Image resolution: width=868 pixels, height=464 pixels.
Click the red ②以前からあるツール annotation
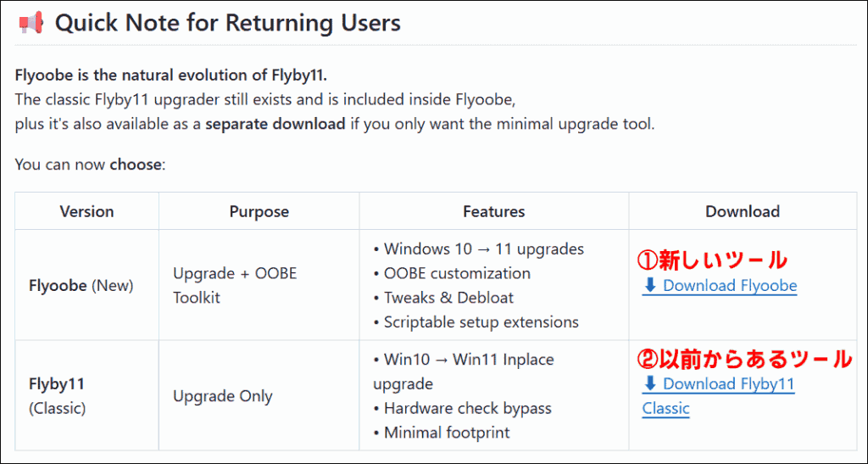(x=745, y=359)
